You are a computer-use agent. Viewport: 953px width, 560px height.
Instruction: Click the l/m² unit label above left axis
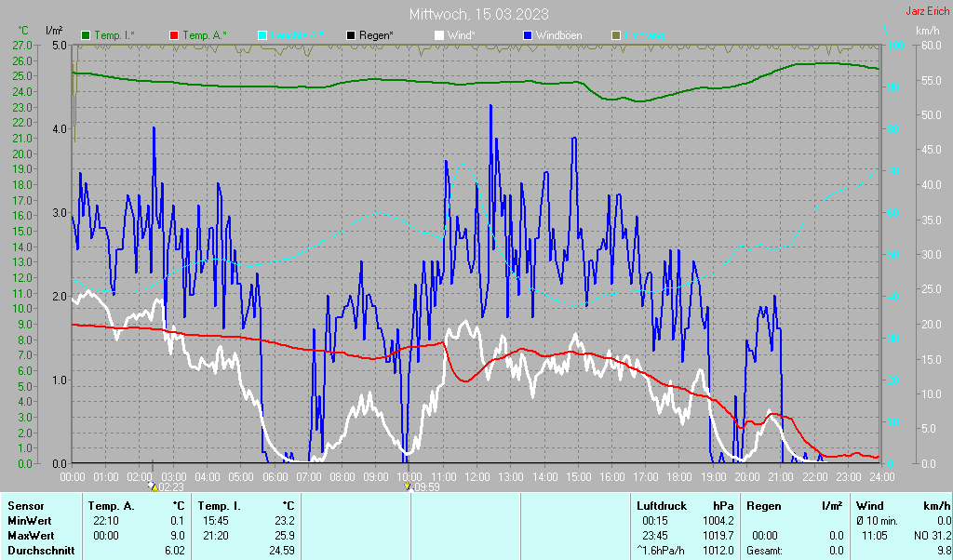click(54, 31)
